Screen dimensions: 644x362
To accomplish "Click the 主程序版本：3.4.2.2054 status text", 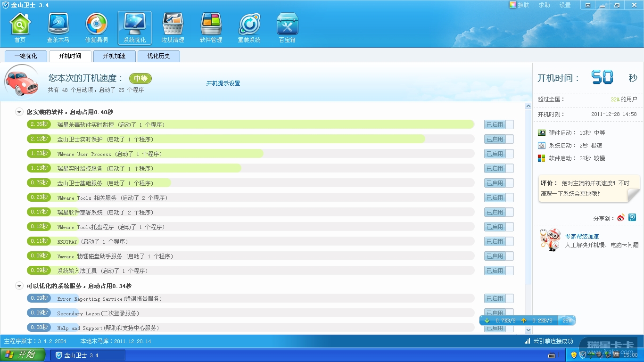I will tap(35, 341).
